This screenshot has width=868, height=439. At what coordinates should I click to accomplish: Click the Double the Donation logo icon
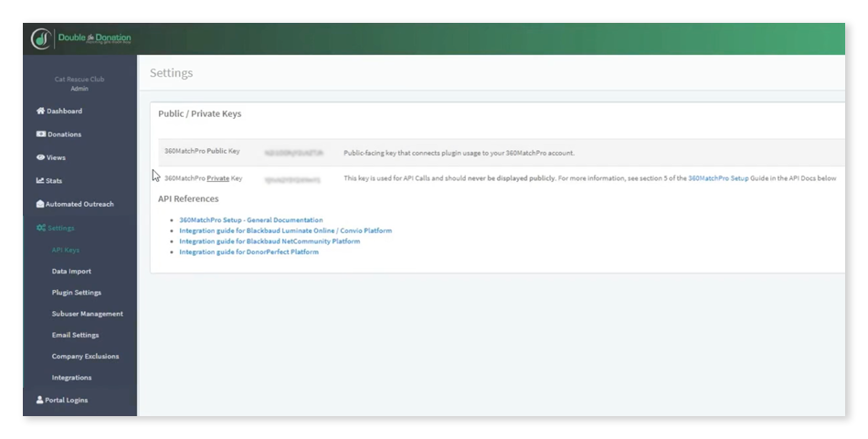click(41, 38)
